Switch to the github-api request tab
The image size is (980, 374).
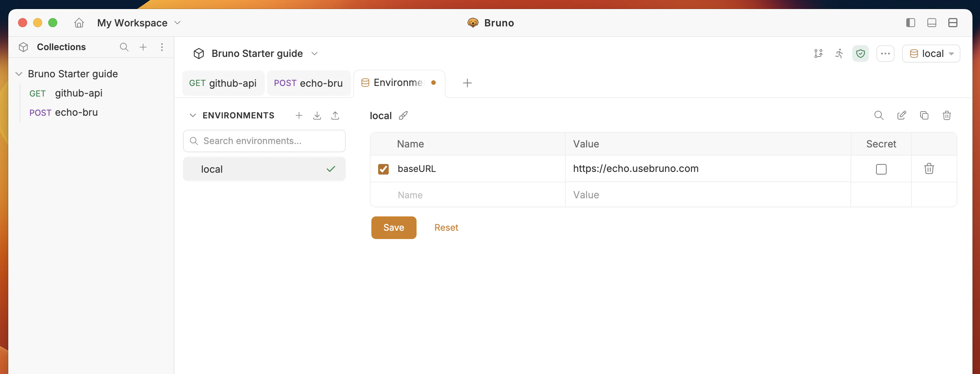click(223, 83)
